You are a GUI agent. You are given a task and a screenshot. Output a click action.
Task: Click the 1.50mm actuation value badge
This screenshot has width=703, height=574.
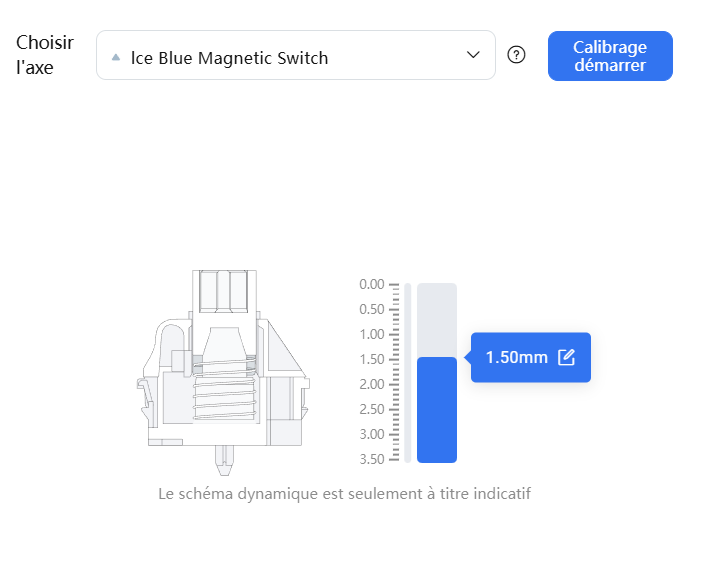[x=516, y=357]
